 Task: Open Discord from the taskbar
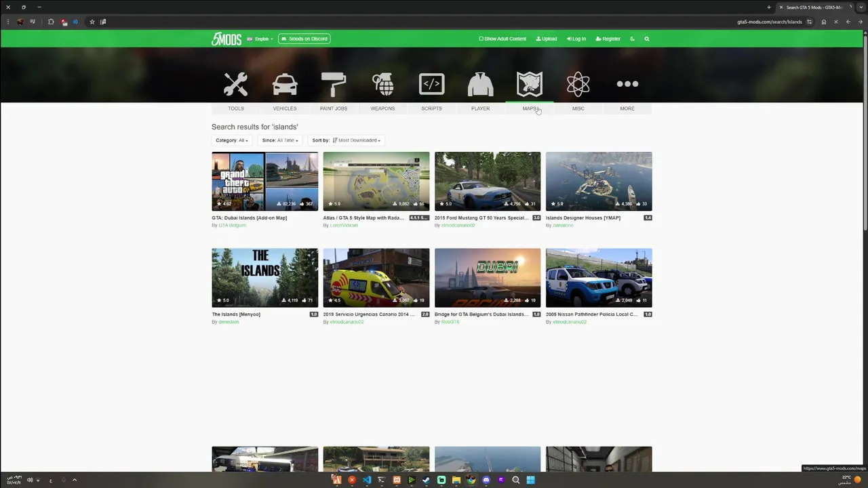click(486, 480)
